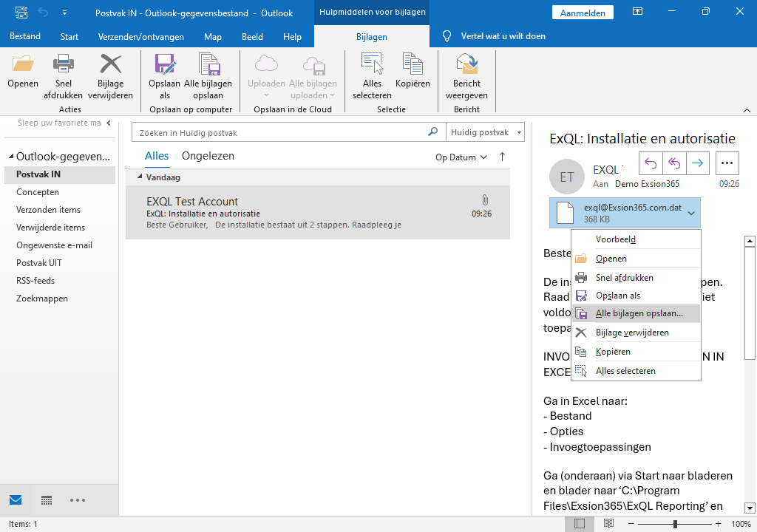Open the Op Datum sort dropdown
The height and width of the screenshot is (532, 757).
tap(461, 157)
